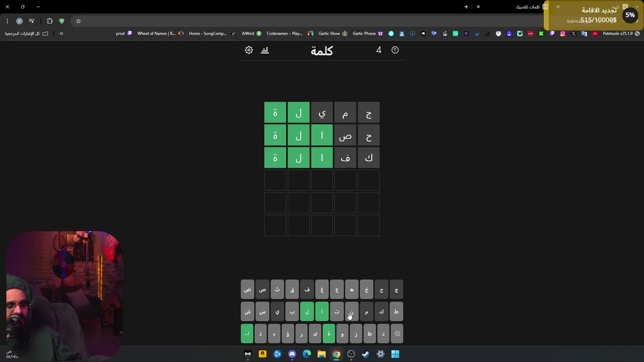The height and width of the screenshot is (362, 644).
Task: Tap the ر key
Action: click(301, 333)
